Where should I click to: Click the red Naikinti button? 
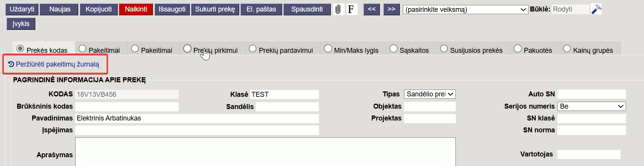[x=136, y=9]
